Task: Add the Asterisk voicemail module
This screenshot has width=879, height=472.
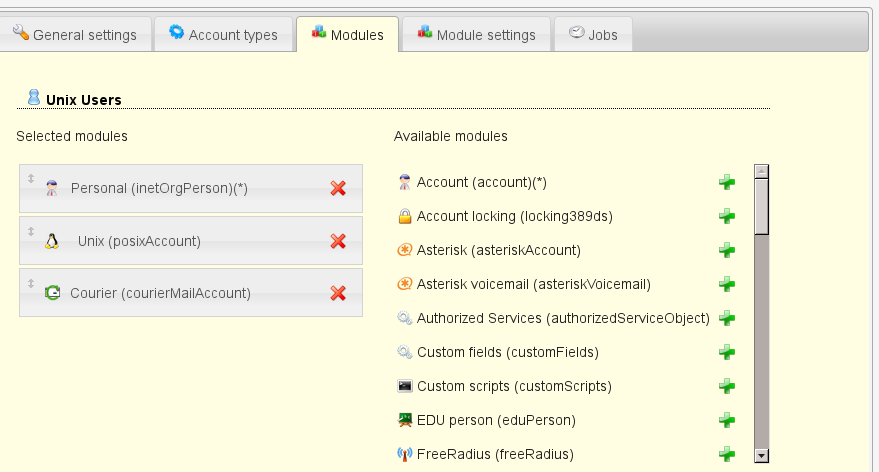Action: 727,284
